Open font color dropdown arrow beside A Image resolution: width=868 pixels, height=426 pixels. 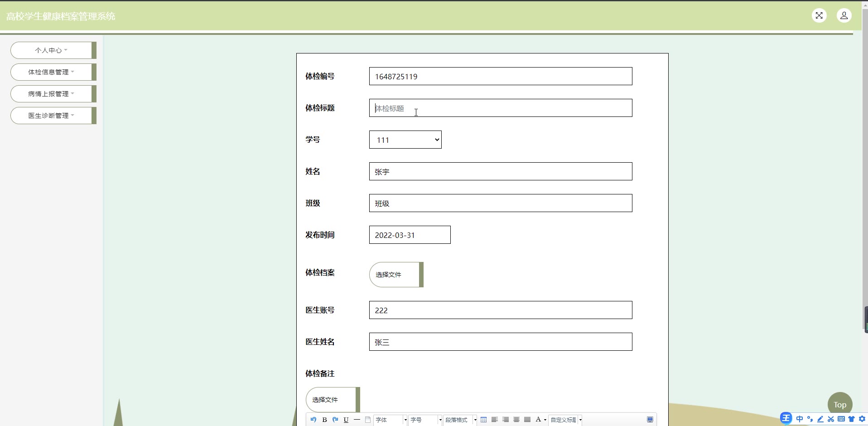(x=545, y=420)
